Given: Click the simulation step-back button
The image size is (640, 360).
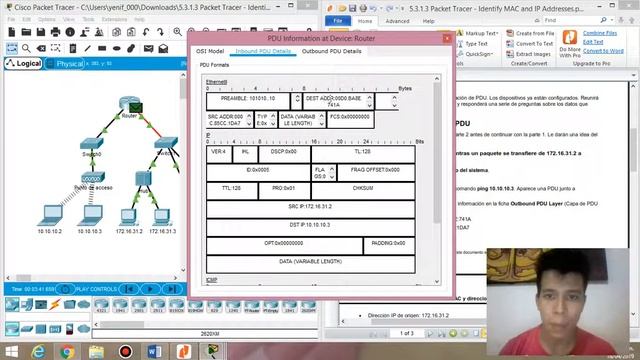Looking at the screenshot, I should [x=129, y=289].
